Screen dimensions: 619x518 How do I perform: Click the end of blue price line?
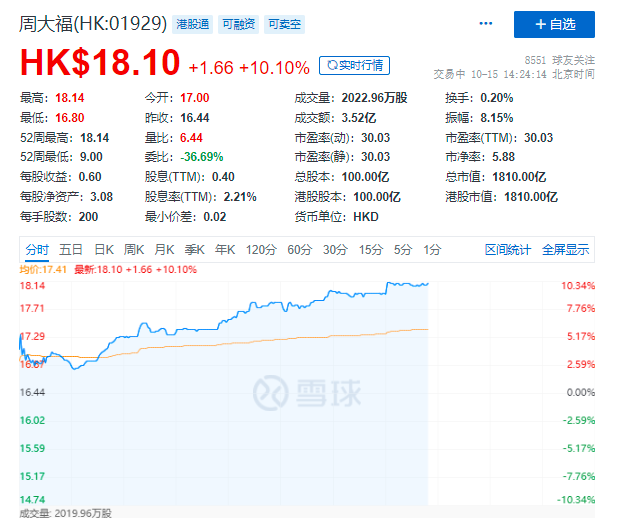pos(428,283)
